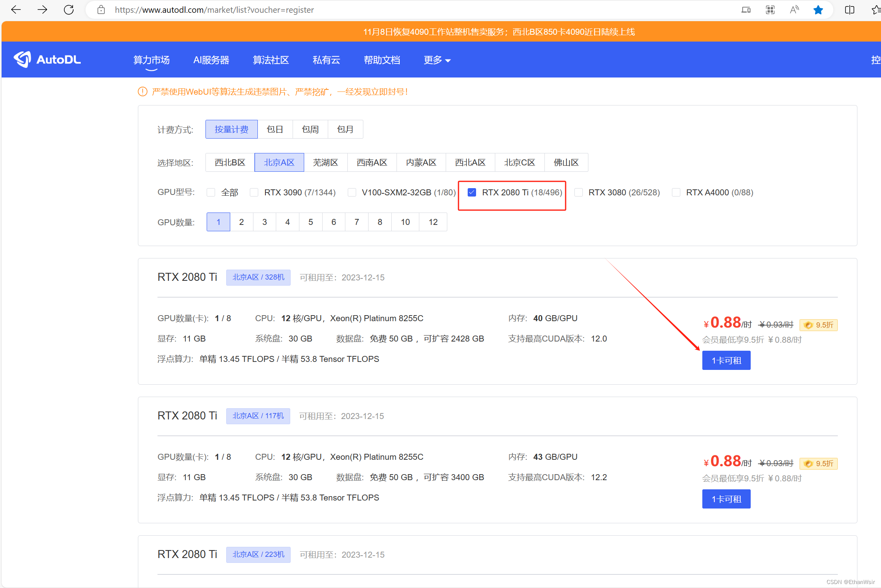Select 包周 billing mode
Viewport: 881px width, 588px height.
(x=310, y=129)
